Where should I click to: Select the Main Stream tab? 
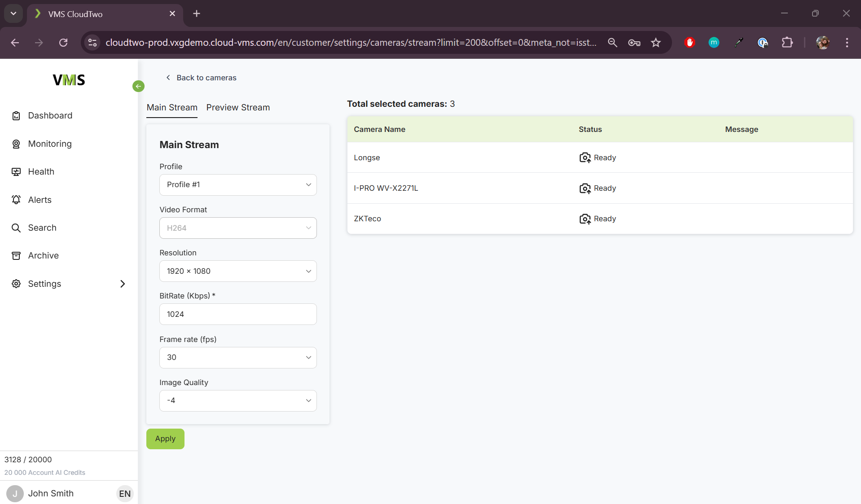coord(172,108)
